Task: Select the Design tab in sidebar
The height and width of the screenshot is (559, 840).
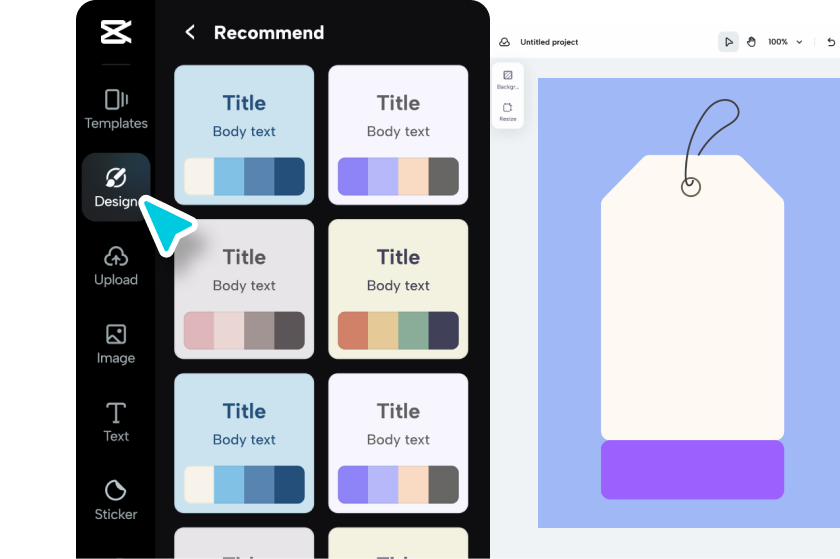Action: click(x=116, y=187)
